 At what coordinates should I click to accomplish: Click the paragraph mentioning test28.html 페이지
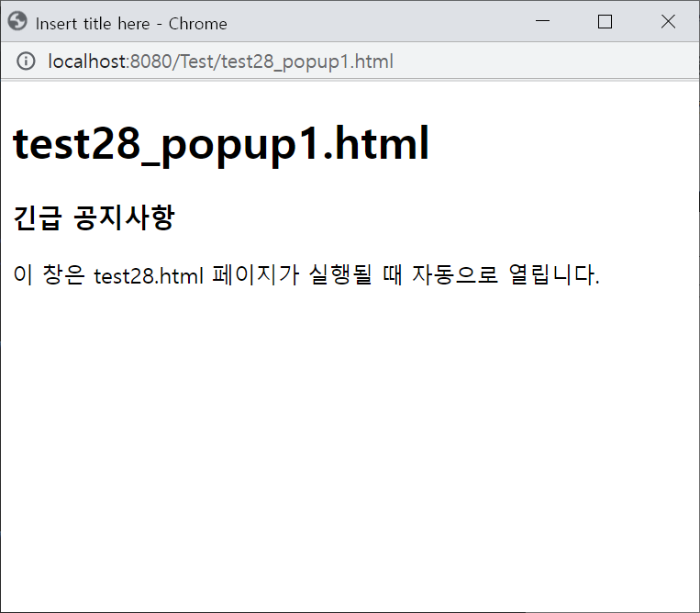[306, 274]
